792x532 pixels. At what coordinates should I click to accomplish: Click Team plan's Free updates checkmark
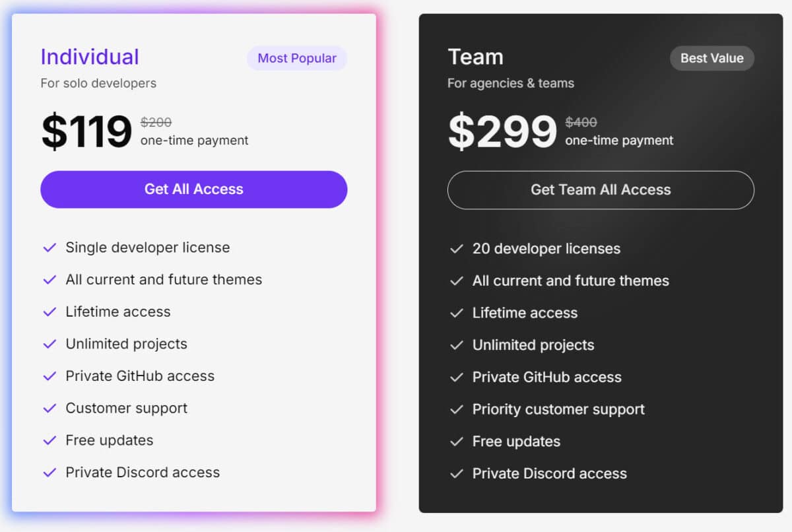pyautogui.click(x=457, y=442)
